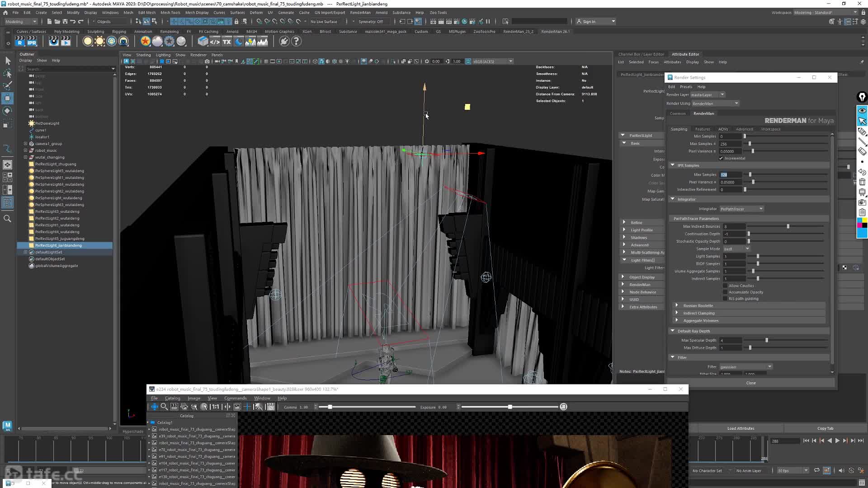This screenshot has width=868, height=488.
Task: Open the Common tab in Render Settings
Action: coord(678,113)
